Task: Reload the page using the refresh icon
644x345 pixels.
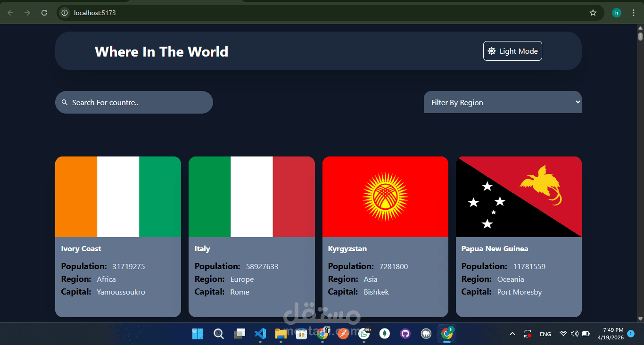Action: [44, 13]
